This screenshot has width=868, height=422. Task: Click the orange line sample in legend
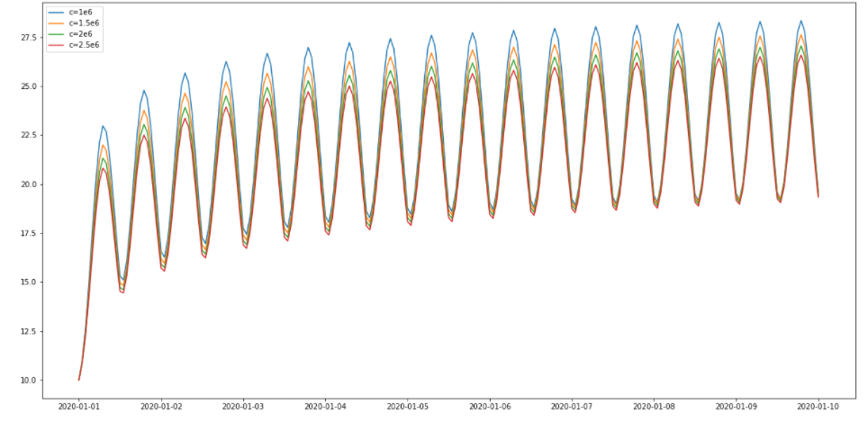(55, 22)
